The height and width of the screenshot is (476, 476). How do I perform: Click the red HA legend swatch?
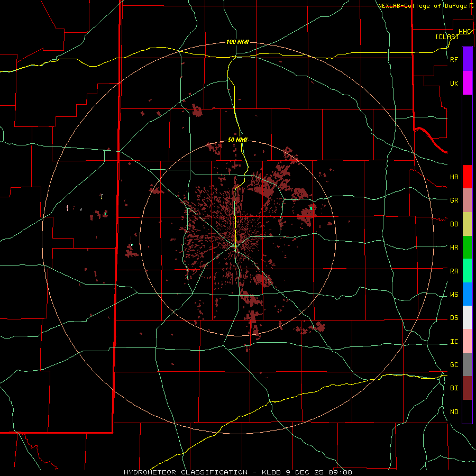point(467,177)
